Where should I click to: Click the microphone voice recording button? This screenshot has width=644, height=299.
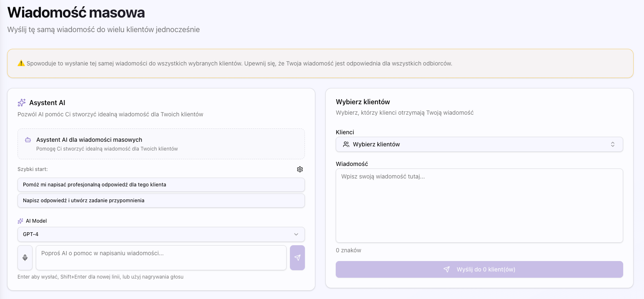[x=25, y=258]
